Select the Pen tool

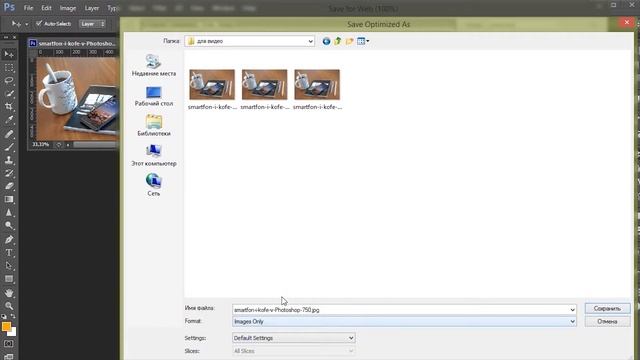(x=9, y=239)
